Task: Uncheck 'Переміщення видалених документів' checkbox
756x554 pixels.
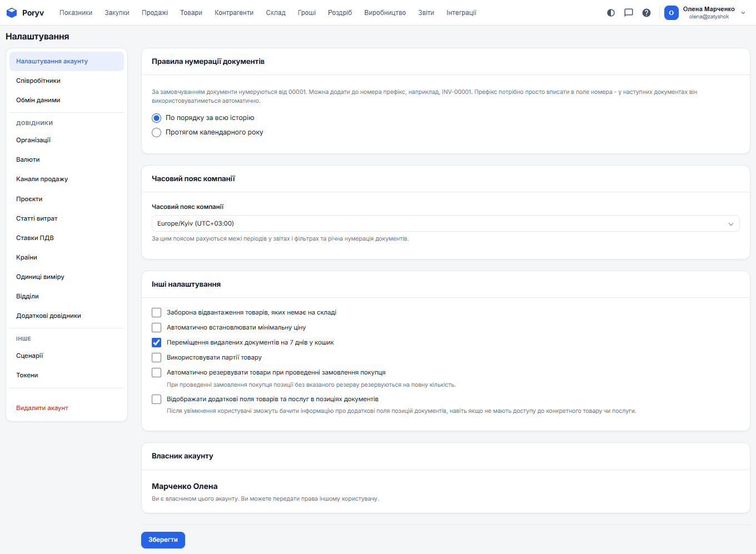Action: [x=157, y=342]
